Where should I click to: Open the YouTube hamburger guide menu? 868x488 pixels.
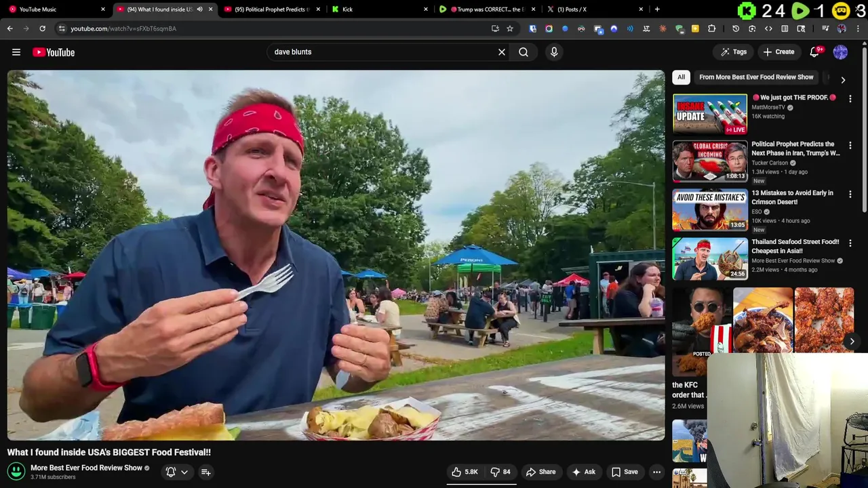16,52
